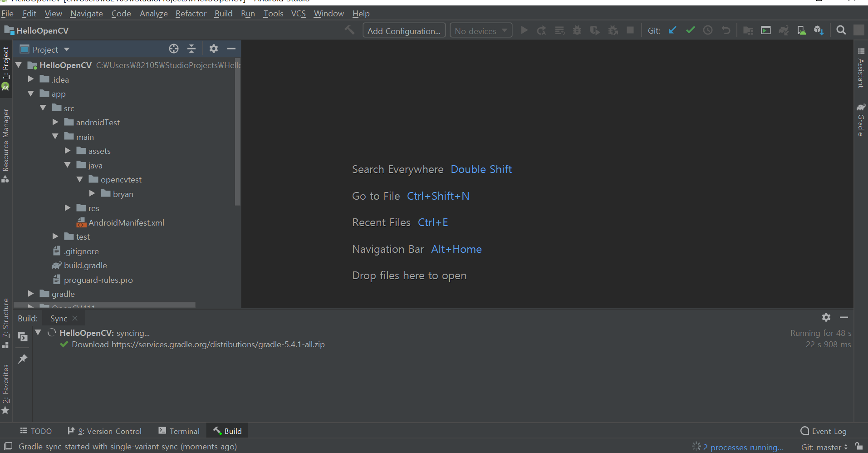868x453 pixels.
Task: Collapse HelloOpenCV syncing node in Build
Action: [38, 332]
